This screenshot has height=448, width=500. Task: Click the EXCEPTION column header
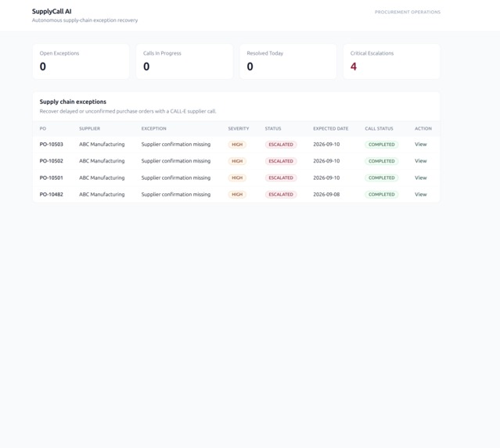tap(153, 128)
